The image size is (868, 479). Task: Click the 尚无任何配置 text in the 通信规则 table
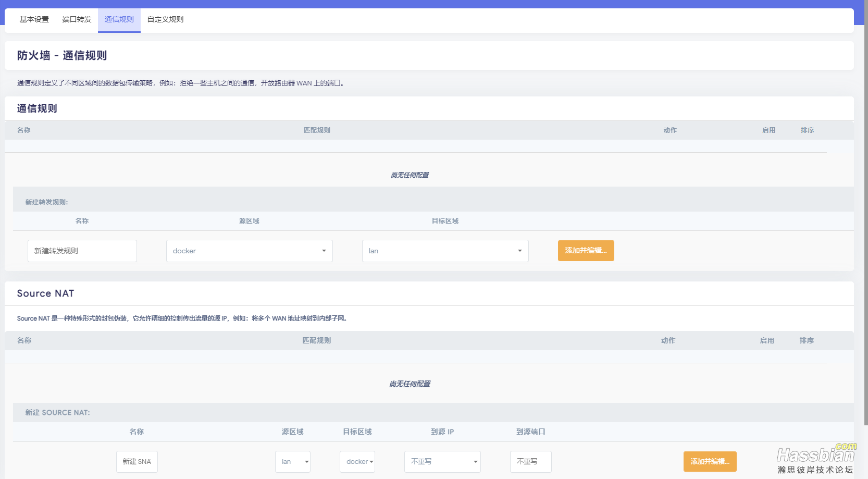click(x=410, y=175)
